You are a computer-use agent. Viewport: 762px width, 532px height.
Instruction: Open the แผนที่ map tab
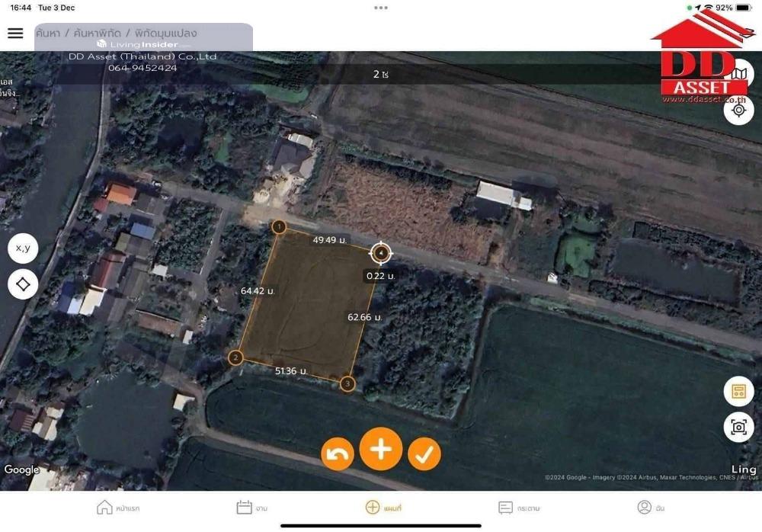[383, 508]
